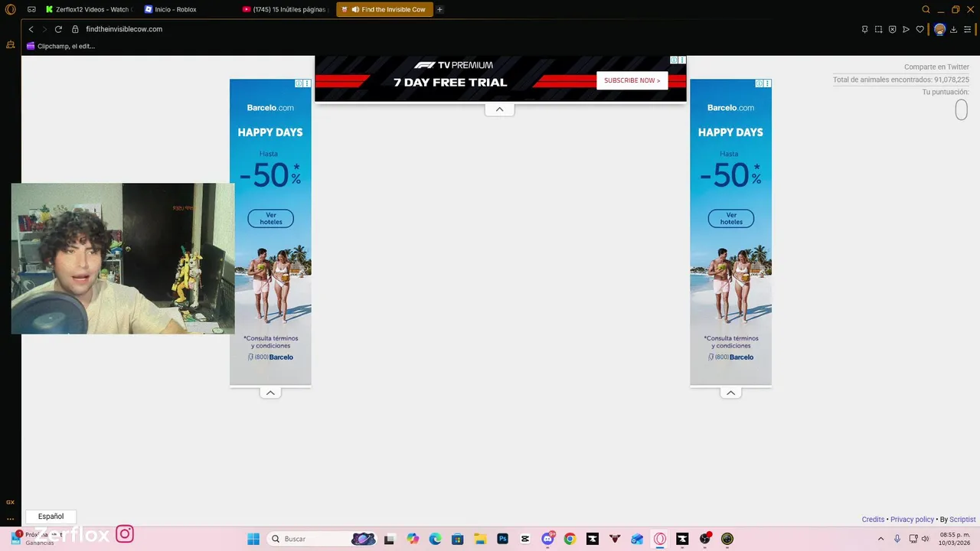This screenshot has width=980, height=551.
Task: Open the ad blocker shield icon
Action: pyautogui.click(x=892, y=29)
